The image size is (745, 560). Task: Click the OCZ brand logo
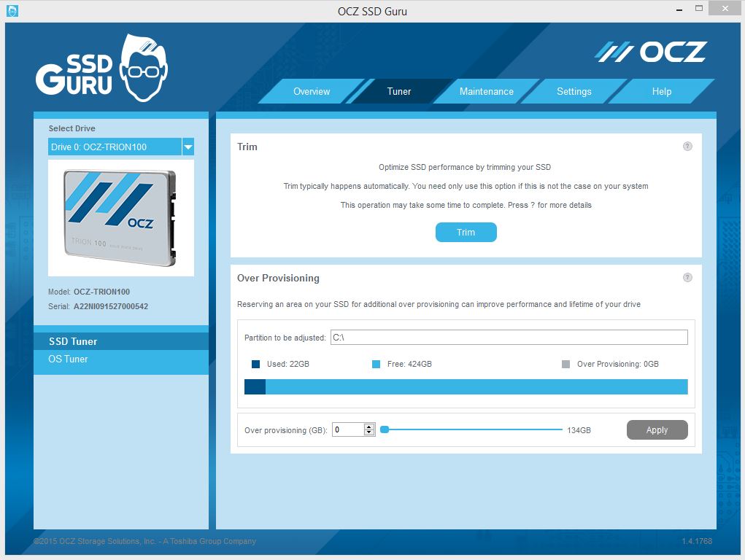pos(651,52)
